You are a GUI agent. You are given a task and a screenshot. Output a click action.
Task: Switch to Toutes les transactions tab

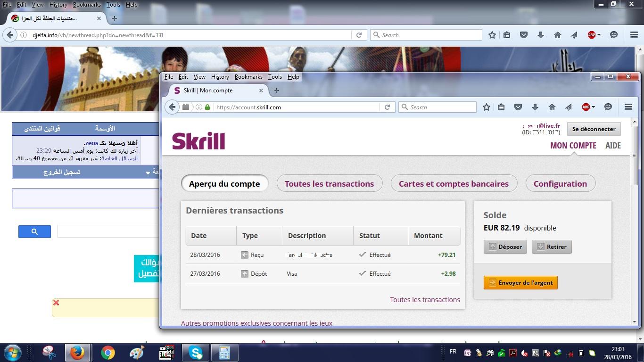point(329,184)
